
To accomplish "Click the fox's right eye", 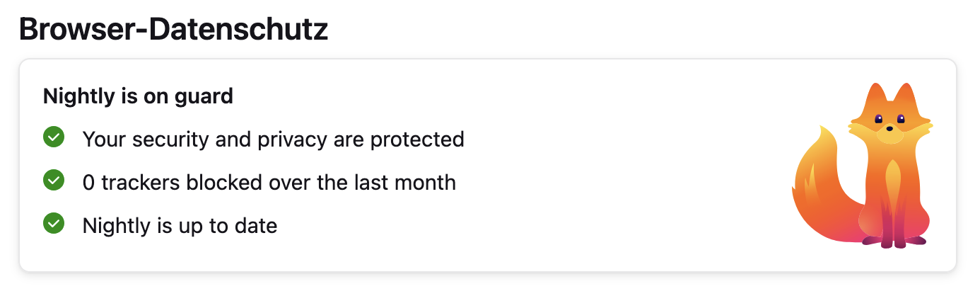I will pyautogui.click(x=901, y=120).
